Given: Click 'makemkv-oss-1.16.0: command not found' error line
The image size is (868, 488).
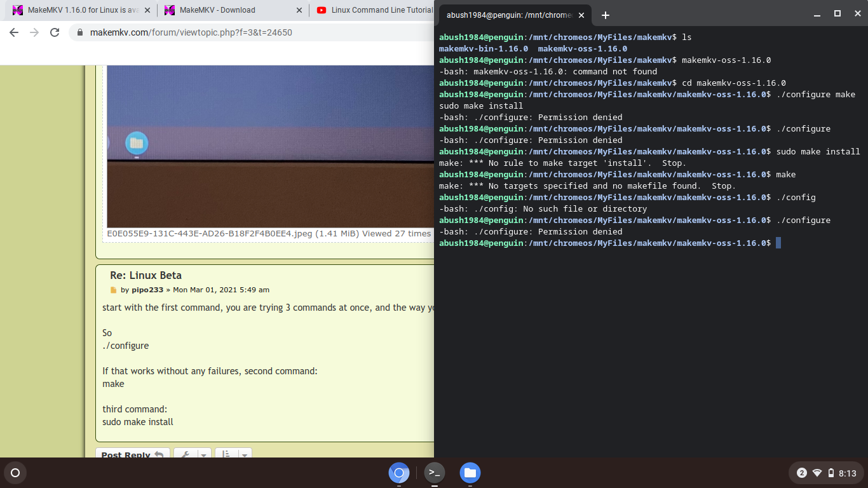Looking at the screenshot, I should coord(548,71).
